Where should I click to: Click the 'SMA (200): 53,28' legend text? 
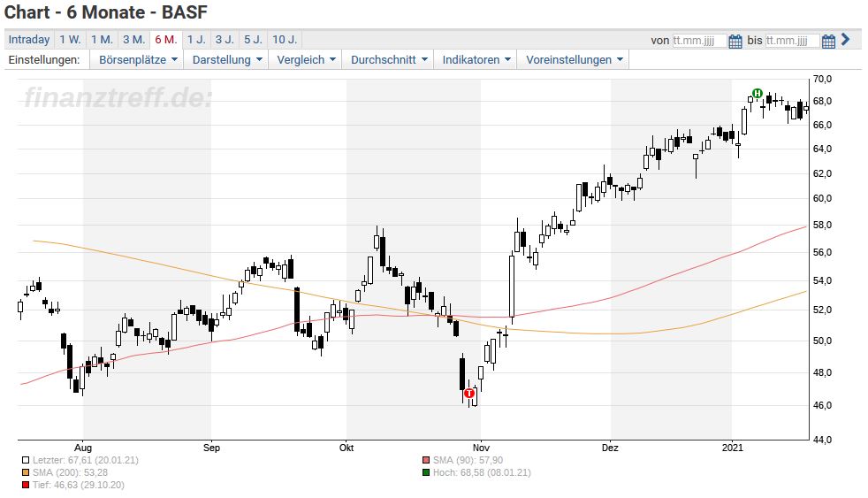(70, 472)
